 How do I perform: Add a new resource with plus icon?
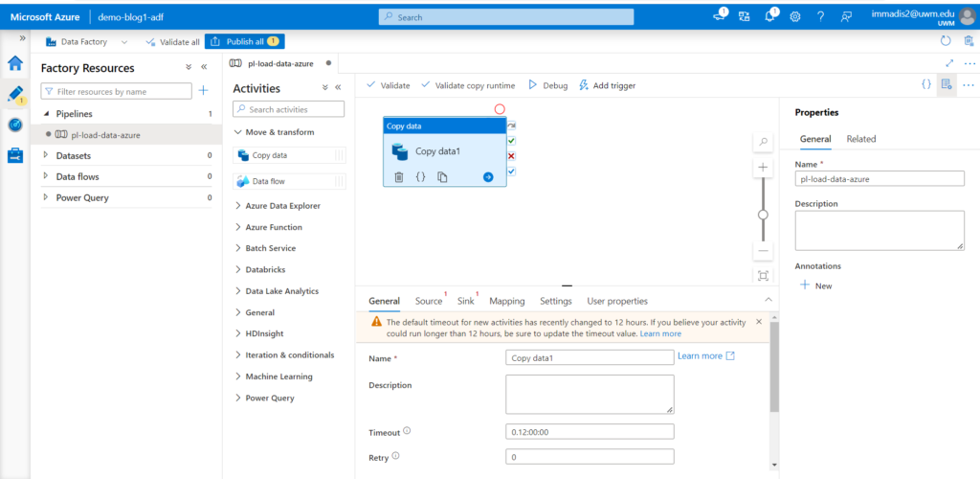203,91
